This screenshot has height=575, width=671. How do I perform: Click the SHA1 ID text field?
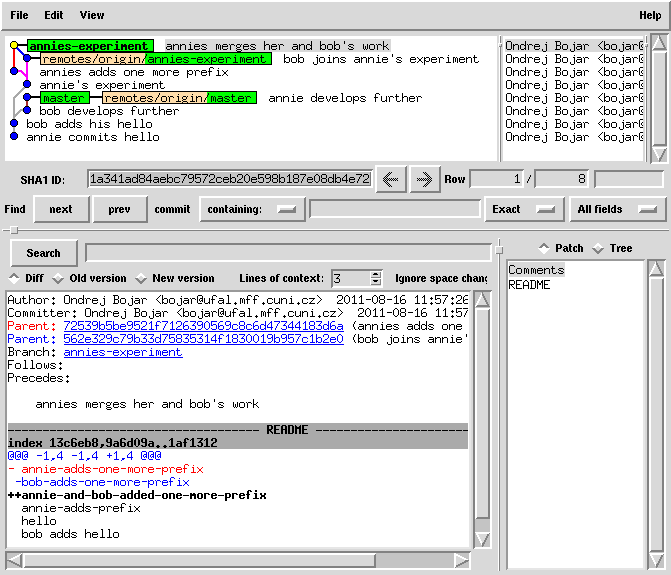[x=229, y=179]
